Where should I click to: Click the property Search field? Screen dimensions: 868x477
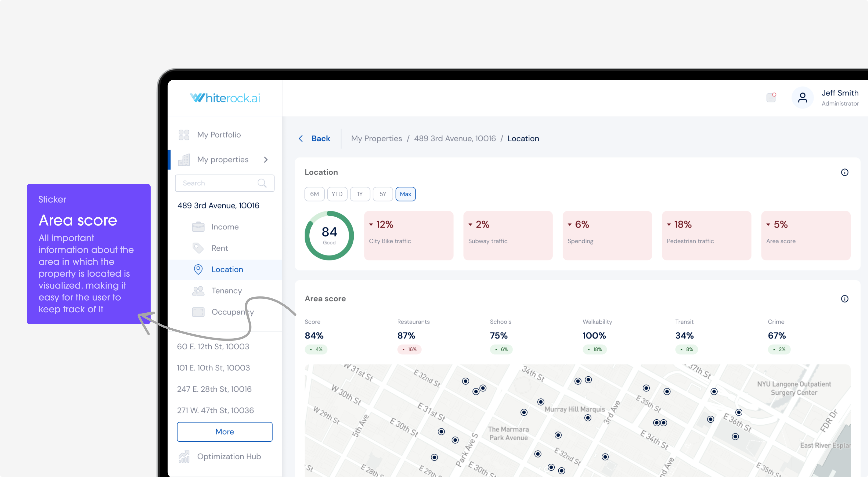coord(225,183)
